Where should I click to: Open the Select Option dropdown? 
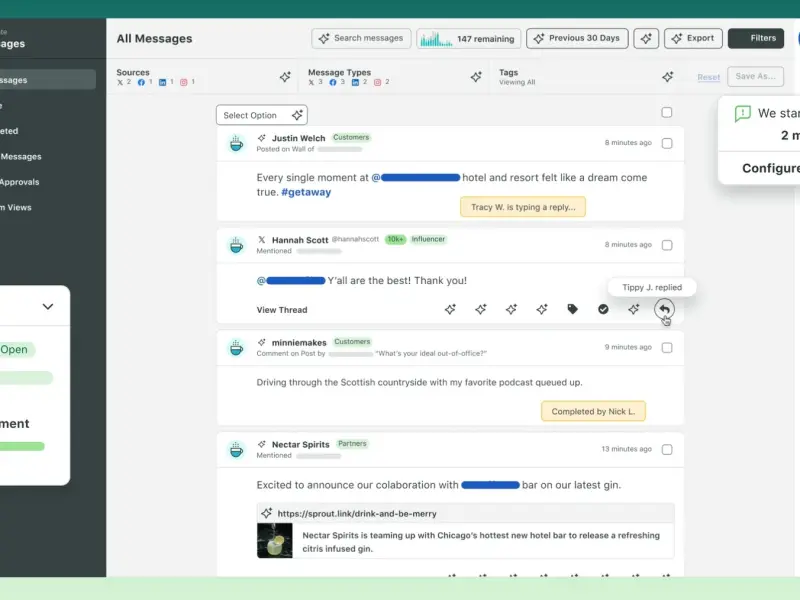pyautogui.click(x=262, y=115)
